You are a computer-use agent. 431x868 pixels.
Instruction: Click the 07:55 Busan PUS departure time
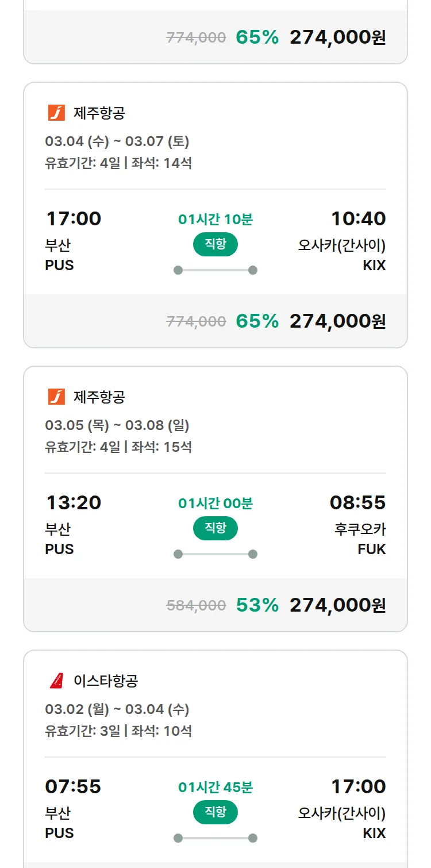click(73, 786)
